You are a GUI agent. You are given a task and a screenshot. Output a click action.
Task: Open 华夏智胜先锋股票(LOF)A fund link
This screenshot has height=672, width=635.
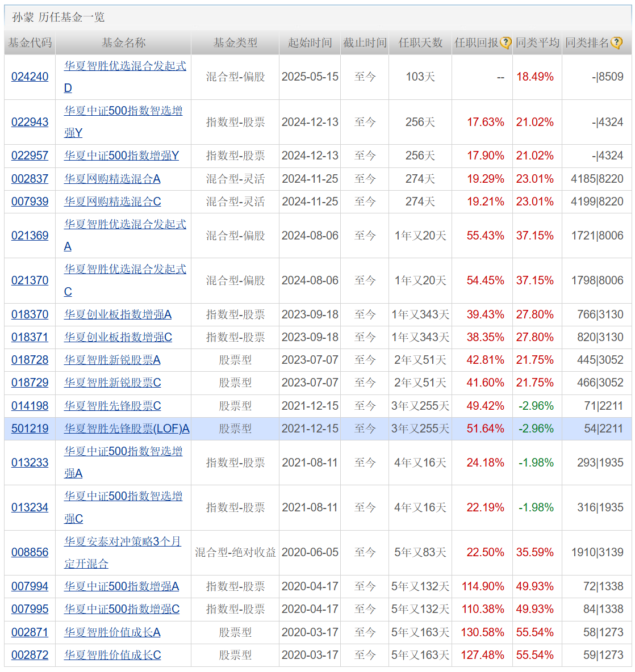pos(127,429)
